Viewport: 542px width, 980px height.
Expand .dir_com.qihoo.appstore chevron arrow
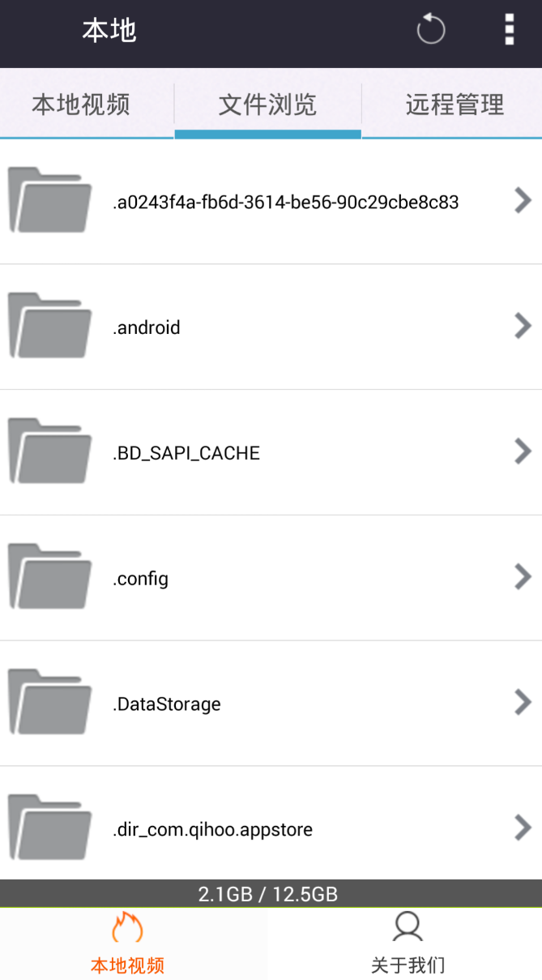[x=523, y=828]
